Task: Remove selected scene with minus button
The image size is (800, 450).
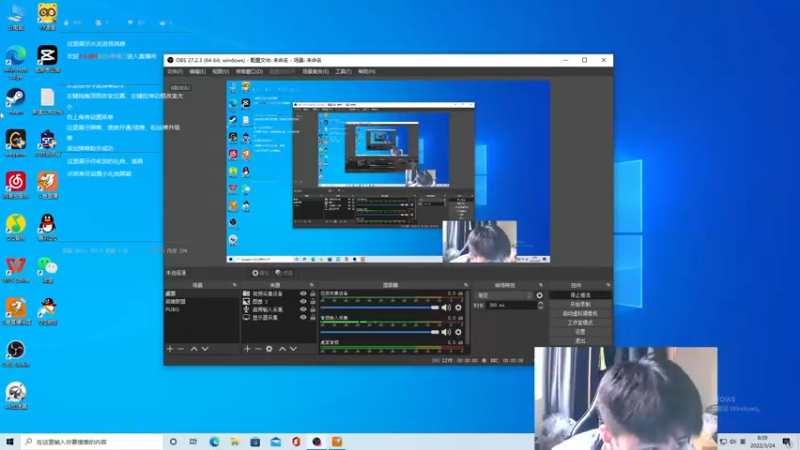Action: click(181, 349)
